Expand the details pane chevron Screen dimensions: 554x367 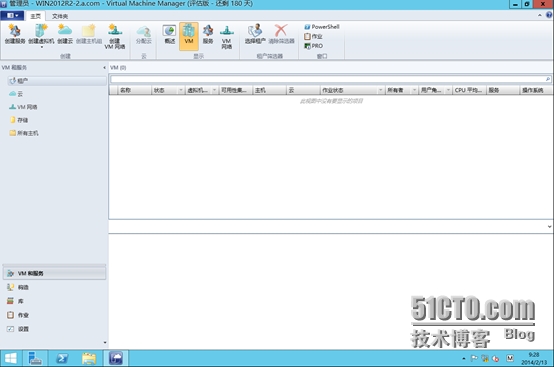click(549, 227)
